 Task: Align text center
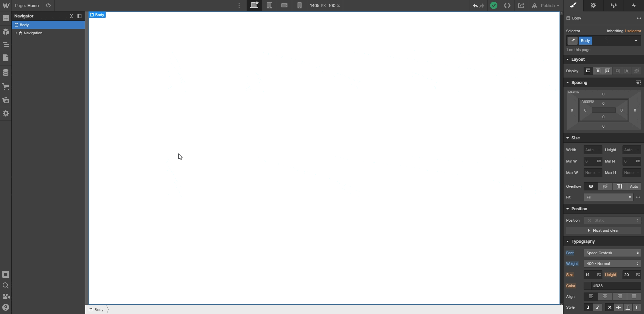[x=605, y=297]
